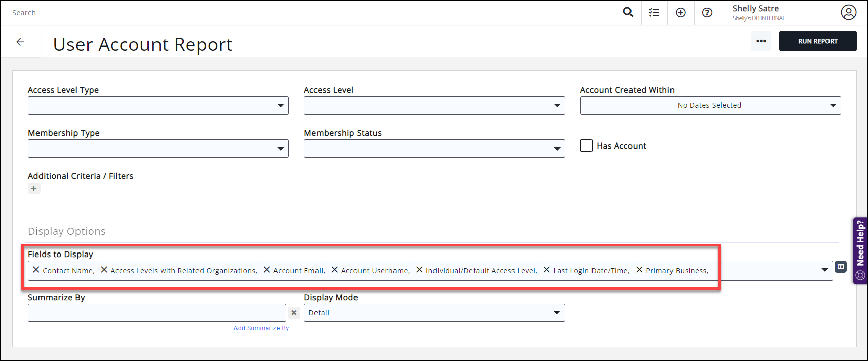Click the search magnifier icon
This screenshot has height=361, width=868.
(628, 12)
